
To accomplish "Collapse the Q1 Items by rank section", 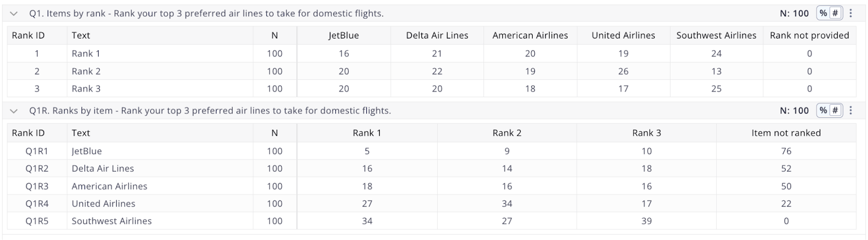I will (x=14, y=14).
